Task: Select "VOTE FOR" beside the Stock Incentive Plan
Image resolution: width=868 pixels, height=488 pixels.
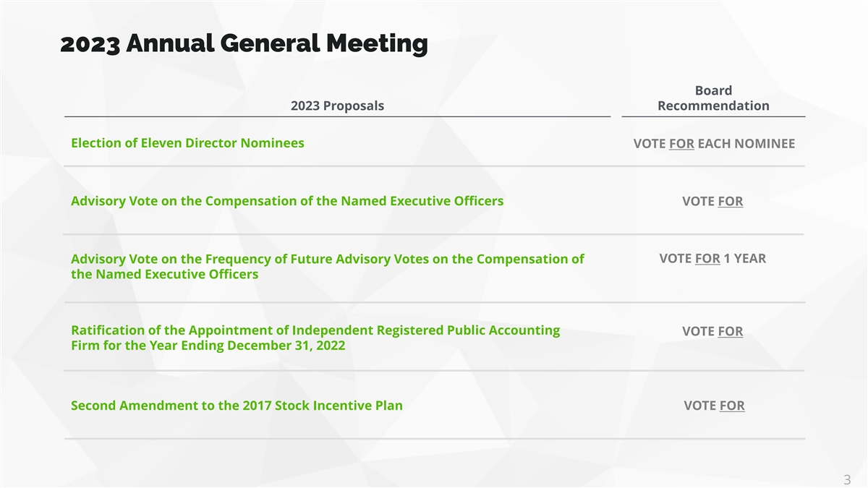Action: [x=714, y=406]
